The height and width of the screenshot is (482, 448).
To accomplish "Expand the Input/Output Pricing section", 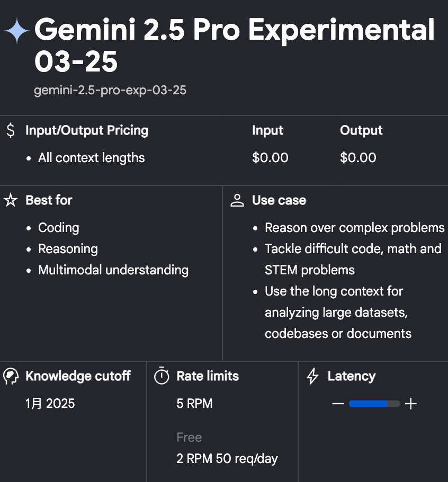I will 87,130.
